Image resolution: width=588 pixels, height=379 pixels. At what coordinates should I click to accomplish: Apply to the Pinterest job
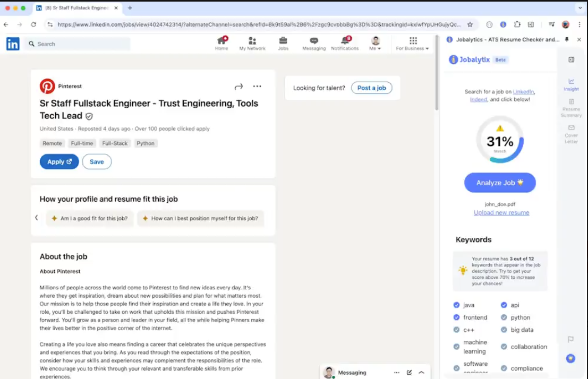pyautogui.click(x=59, y=161)
